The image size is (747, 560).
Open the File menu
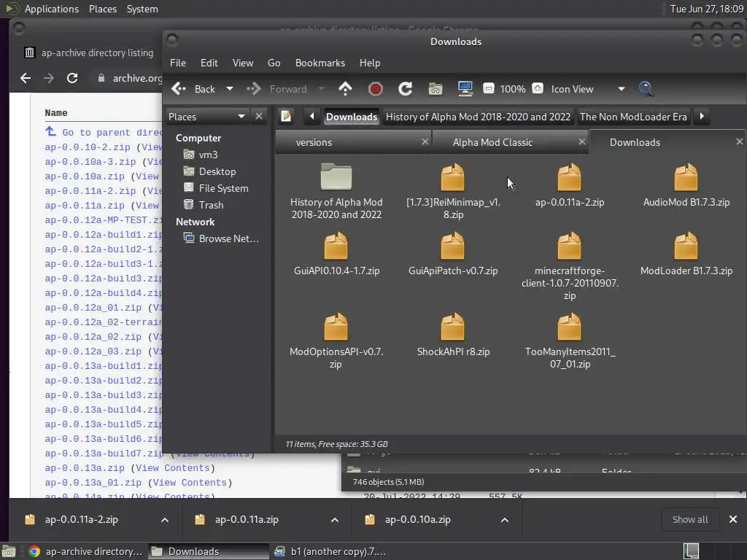pyautogui.click(x=178, y=63)
